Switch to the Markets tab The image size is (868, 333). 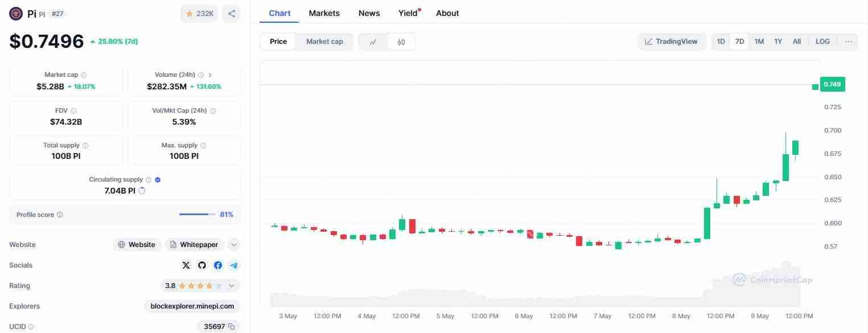tap(324, 13)
